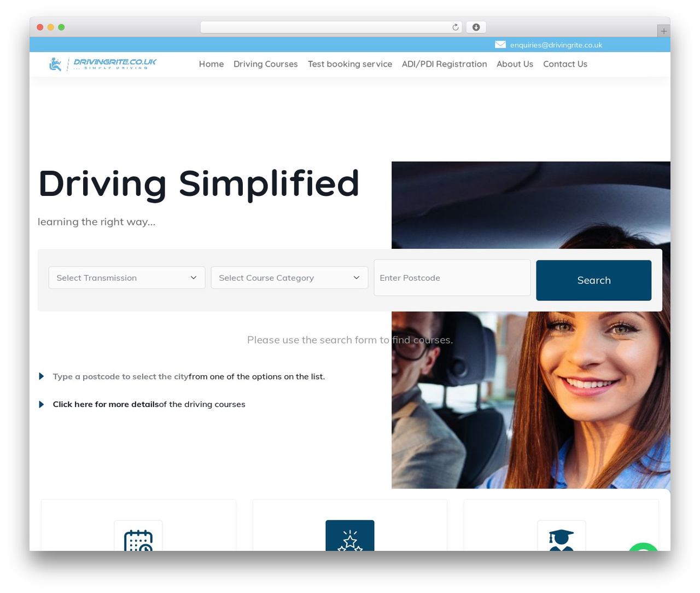Click the enquiries@drivingrite.co.uk email link
Image resolution: width=700 pixels, height=593 pixels.
(556, 45)
